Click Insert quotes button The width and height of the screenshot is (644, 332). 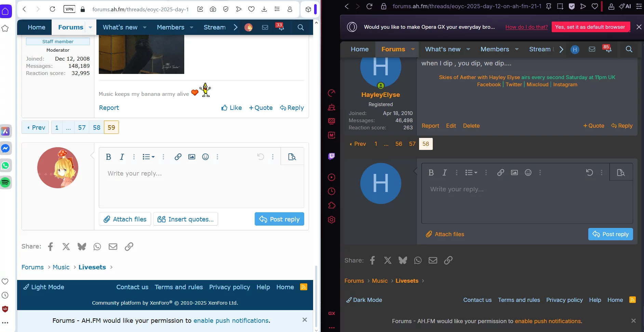[x=186, y=219]
